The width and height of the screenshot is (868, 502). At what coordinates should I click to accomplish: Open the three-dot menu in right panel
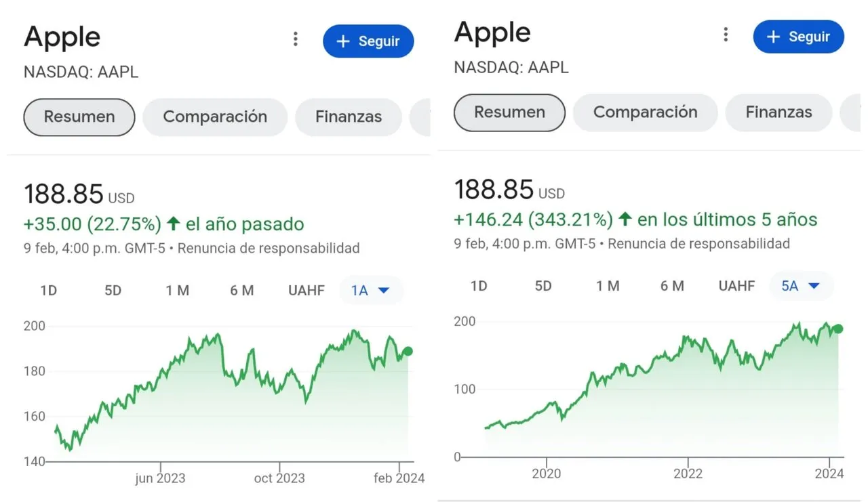pyautogui.click(x=726, y=35)
